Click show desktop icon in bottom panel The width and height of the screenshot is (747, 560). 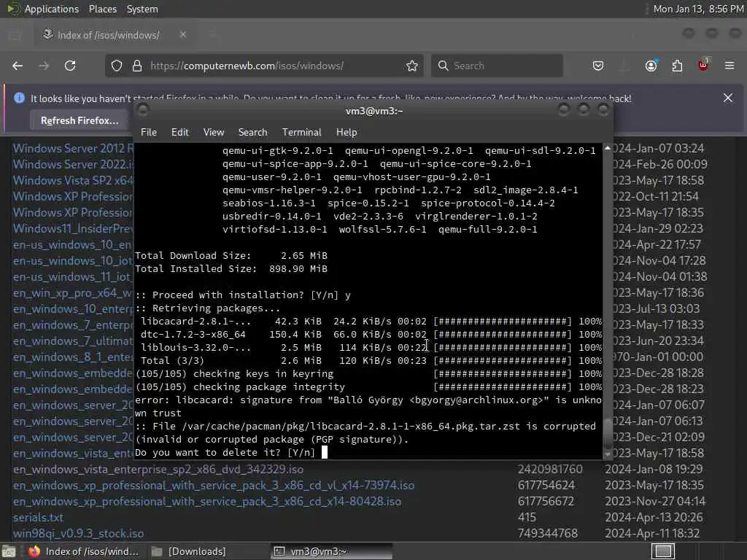[9, 551]
